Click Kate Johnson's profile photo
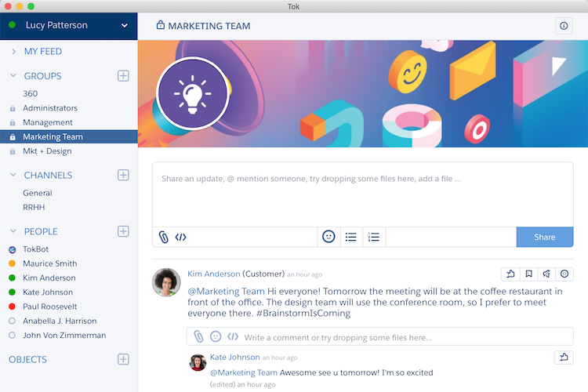The image size is (588, 392). click(x=198, y=362)
